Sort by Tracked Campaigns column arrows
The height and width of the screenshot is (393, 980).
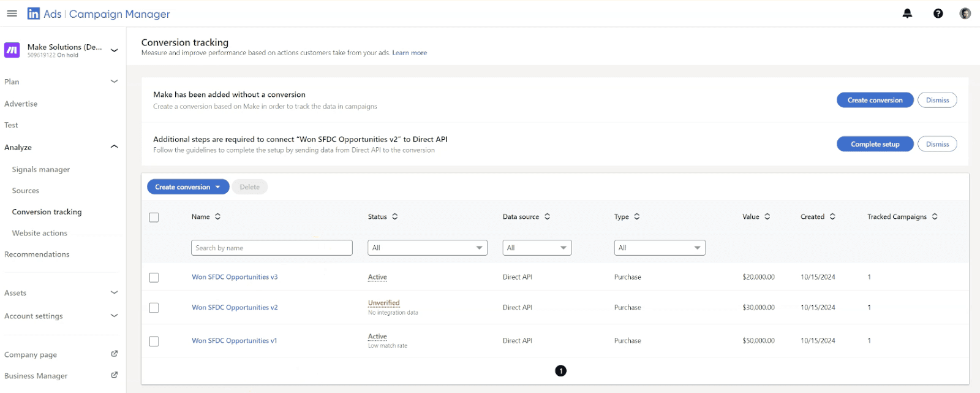tap(934, 216)
